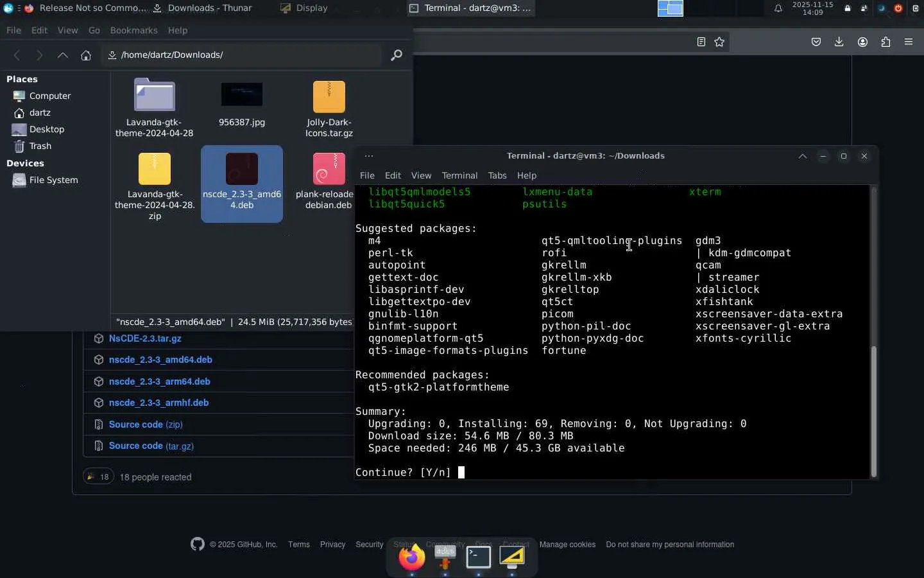This screenshot has width=924, height=578.
Task: Select the Lavanda-gtk-theme zip archive
Action: coord(155,186)
